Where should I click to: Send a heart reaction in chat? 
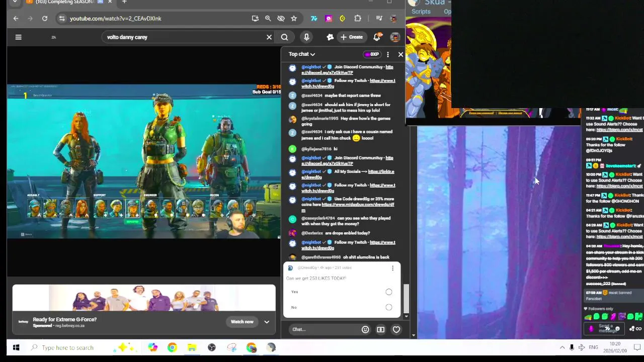click(396, 330)
